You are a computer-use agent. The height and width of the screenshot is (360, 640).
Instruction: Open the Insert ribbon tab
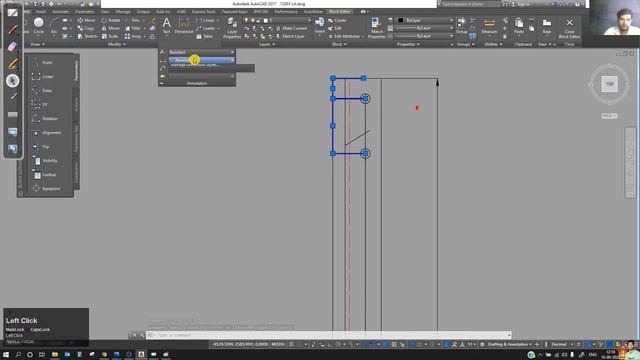pos(41,11)
